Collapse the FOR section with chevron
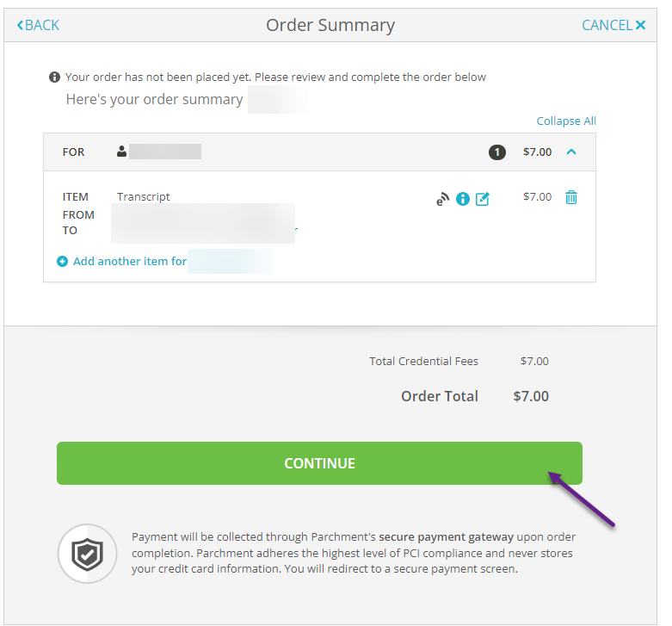672x626 pixels. tap(571, 152)
